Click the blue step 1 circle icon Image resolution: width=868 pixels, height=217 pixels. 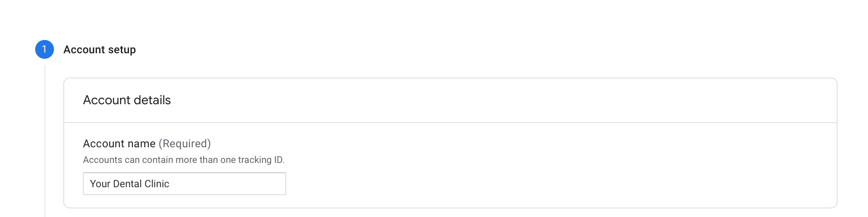tap(45, 49)
